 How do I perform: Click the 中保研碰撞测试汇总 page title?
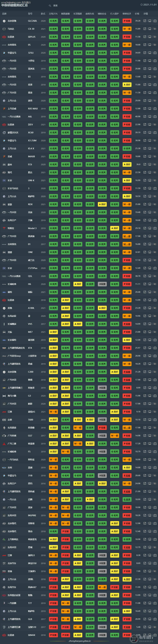pyautogui.click(x=14, y=5)
